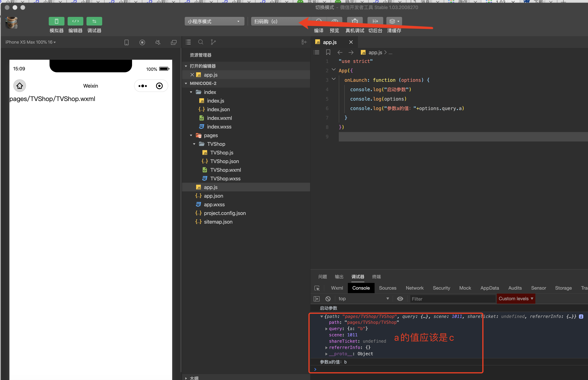
Task: Open the 小程序模式 mode dropdown
Action: coord(214,21)
